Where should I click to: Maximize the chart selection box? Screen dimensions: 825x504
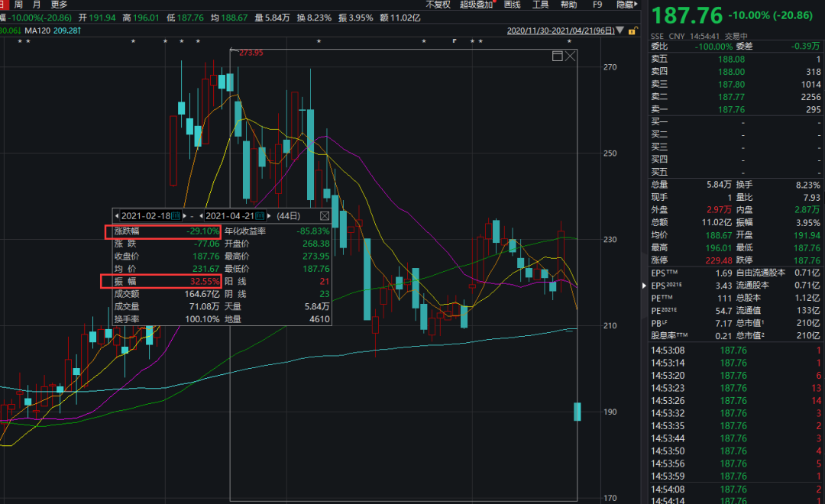[x=558, y=56]
